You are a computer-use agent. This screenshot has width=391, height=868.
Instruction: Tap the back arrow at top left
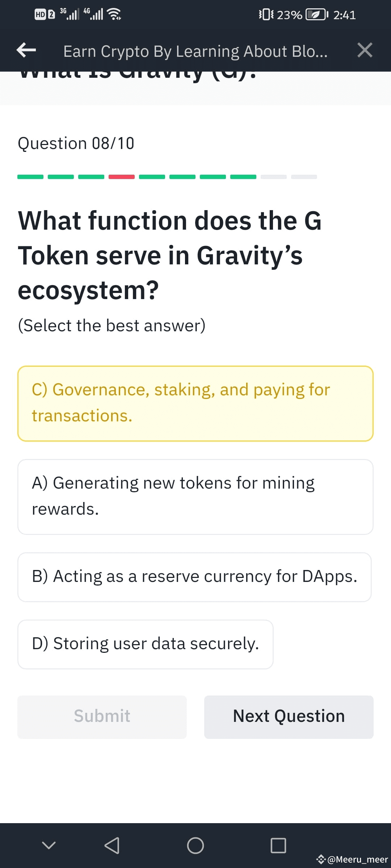pos(26,51)
